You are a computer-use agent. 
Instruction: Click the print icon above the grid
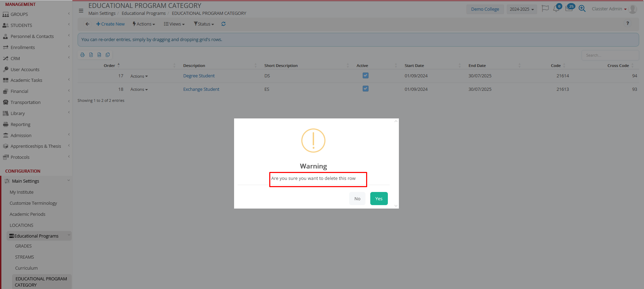click(x=82, y=55)
